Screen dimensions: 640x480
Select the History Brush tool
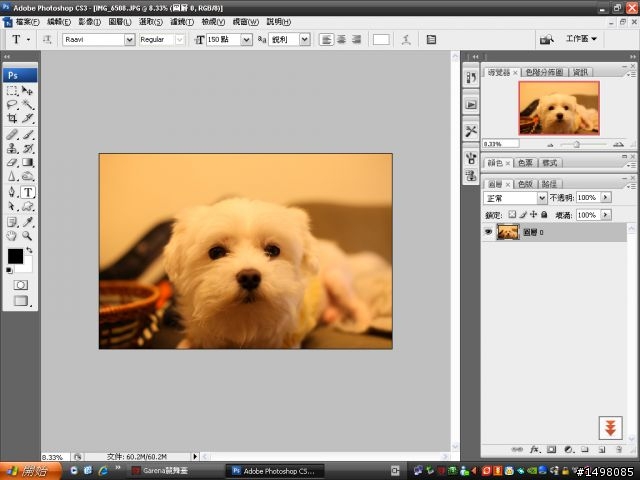[27, 148]
